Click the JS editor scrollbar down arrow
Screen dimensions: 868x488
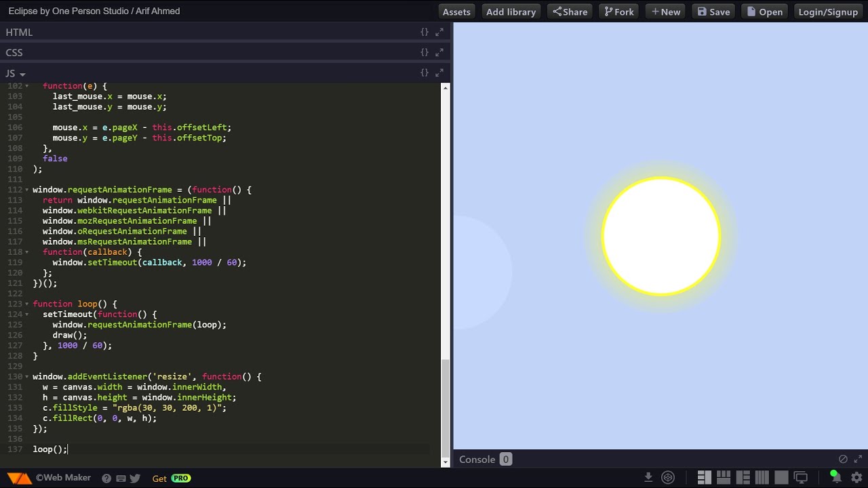[x=446, y=462]
